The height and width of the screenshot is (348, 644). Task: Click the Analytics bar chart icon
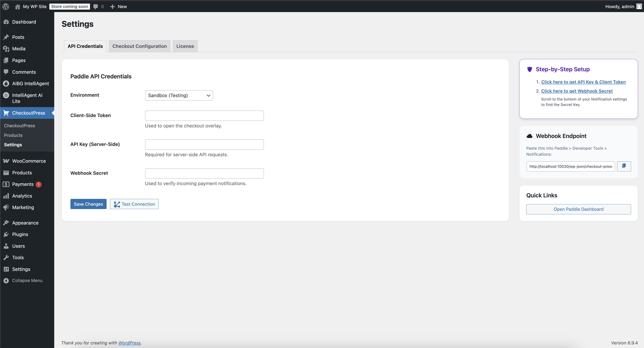[x=6, y=196]
